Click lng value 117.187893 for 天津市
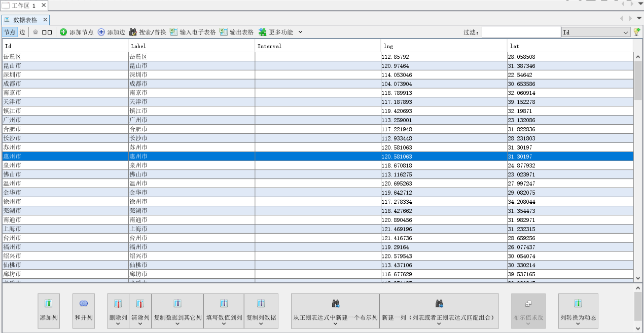 (444, 102)
